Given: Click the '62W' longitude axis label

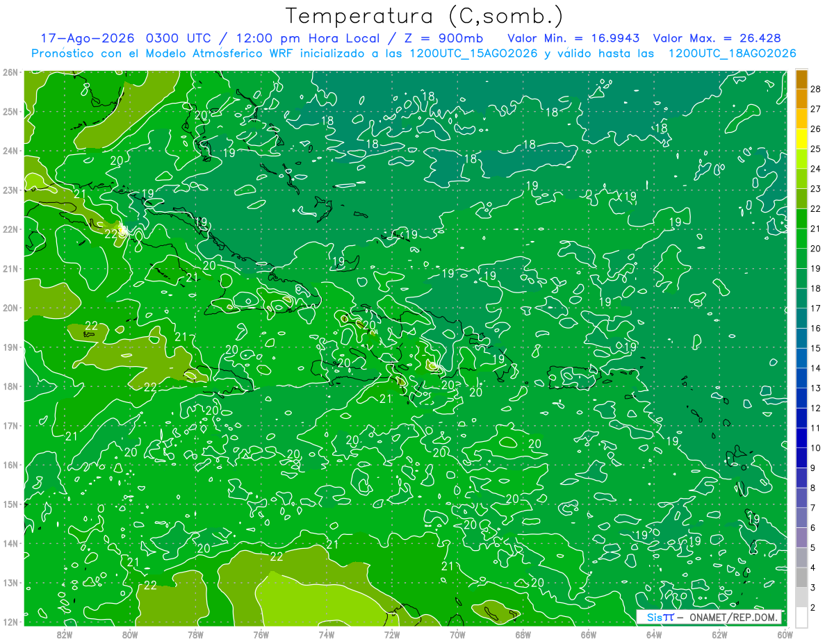Looking at the screenshot, I should pyautogui.click(x=719, y=634).
